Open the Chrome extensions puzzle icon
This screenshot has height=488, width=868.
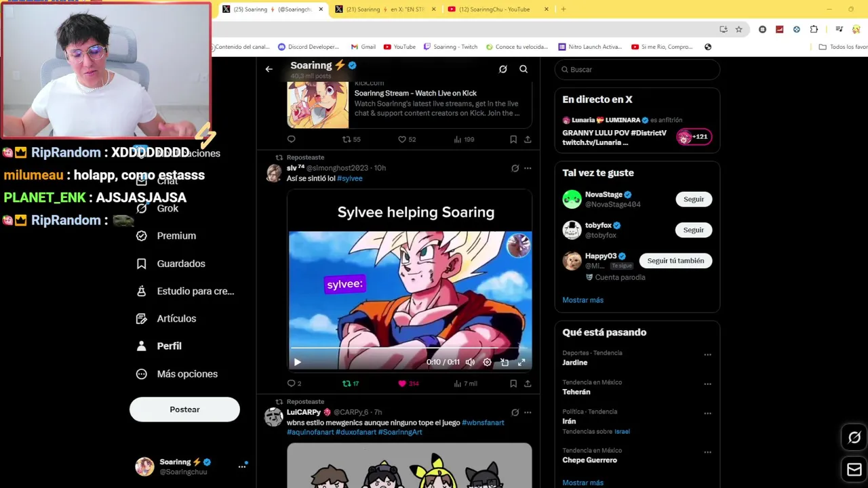coord(814,29)
